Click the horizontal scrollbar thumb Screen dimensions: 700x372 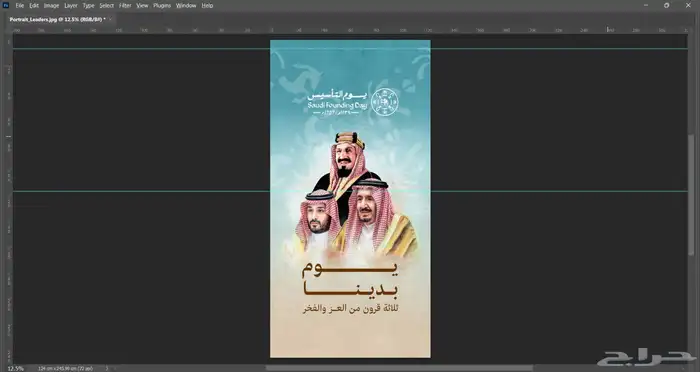(x=399, y=368)
